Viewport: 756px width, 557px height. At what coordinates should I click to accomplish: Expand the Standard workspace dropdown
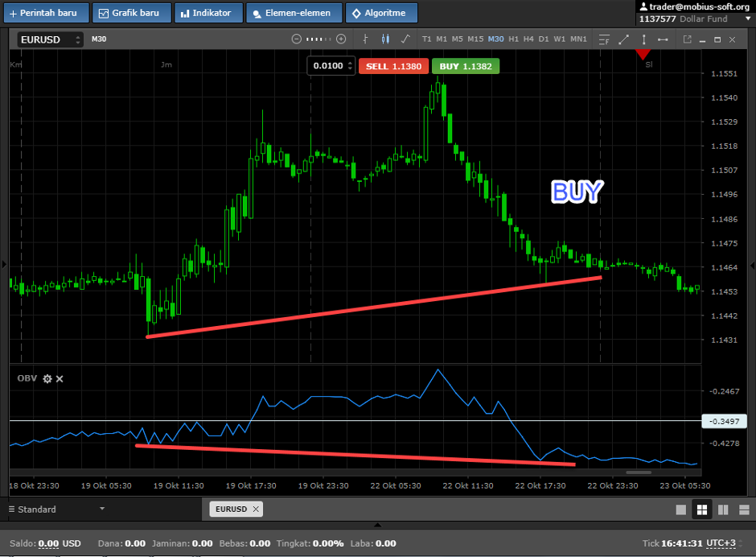[x=101, y=509]
